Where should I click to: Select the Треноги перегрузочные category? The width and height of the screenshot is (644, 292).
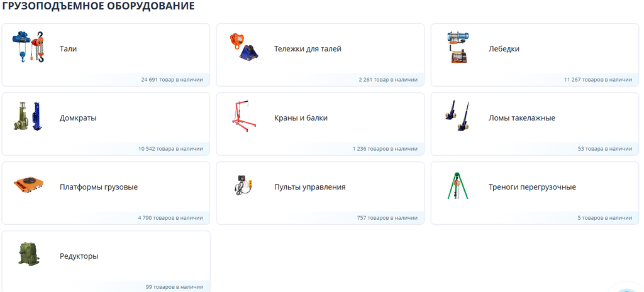(532, 187)
